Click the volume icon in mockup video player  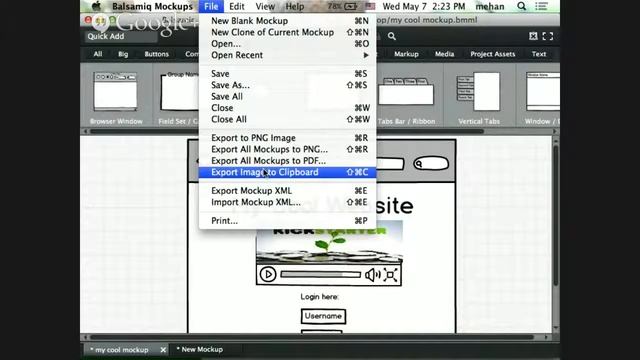coord(372,275)
